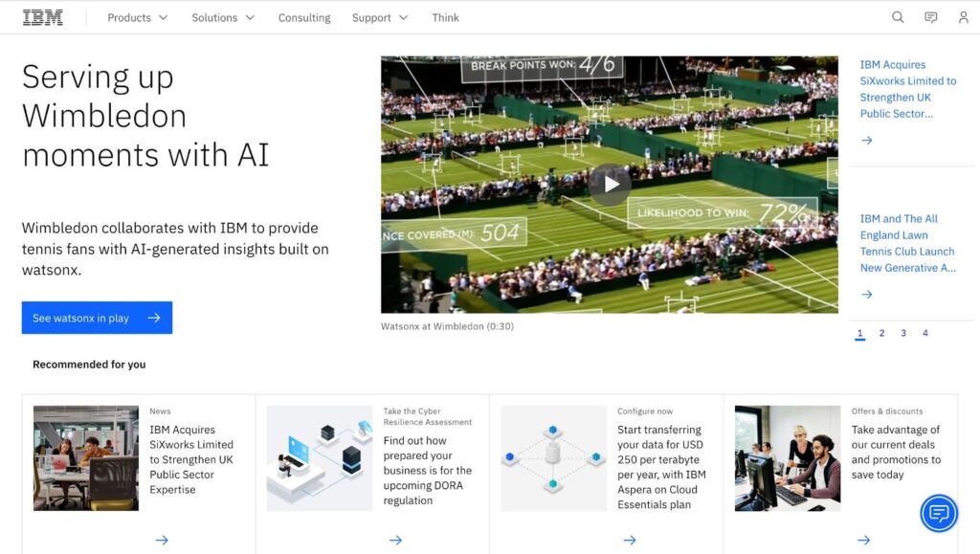
Task: Click the News label on first card
Action: 160,411
